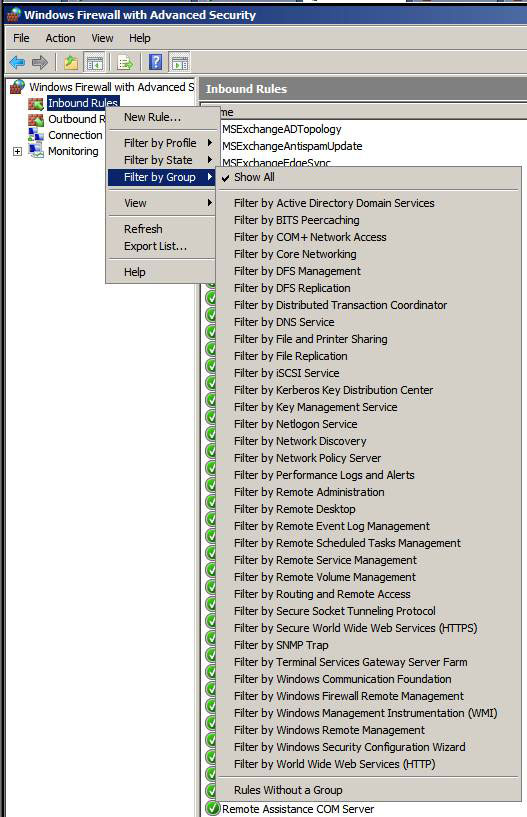The image size is (527, 817).
Task: Filter by DFS Management
Action: point(369,271)
